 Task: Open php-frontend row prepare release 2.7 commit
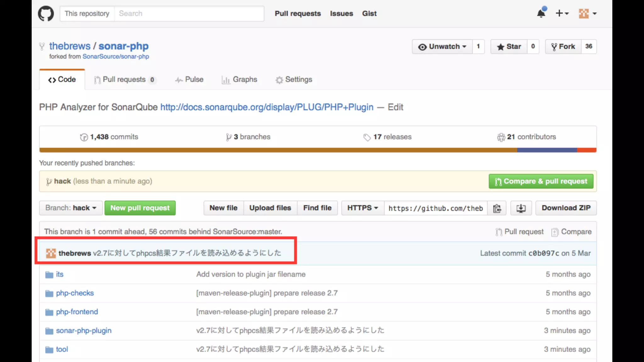[x=267, y=312]
